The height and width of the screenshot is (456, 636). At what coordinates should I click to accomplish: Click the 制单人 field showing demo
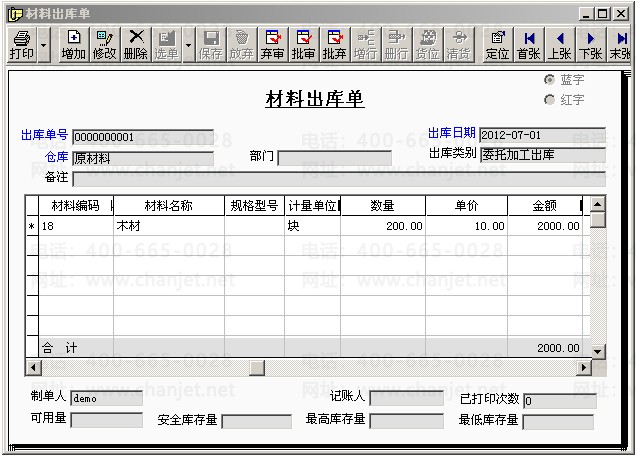107,399
